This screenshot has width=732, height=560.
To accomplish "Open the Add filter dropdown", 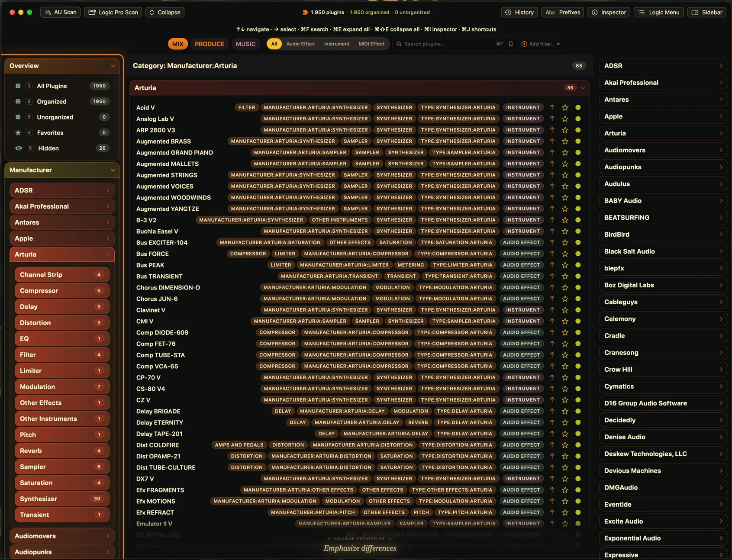I will 541,44.
